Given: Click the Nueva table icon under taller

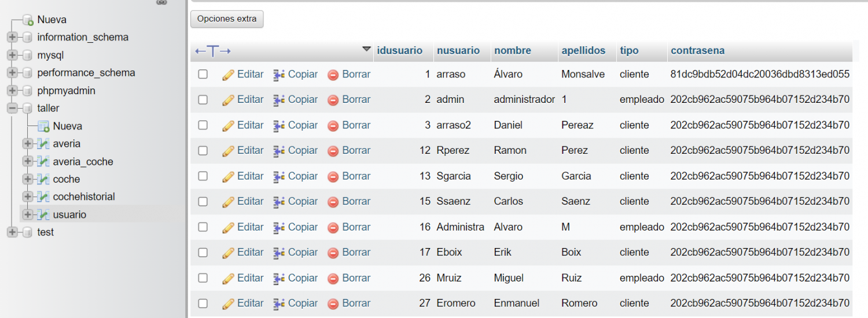Looking at the screenshot, I should click(43, 126).
